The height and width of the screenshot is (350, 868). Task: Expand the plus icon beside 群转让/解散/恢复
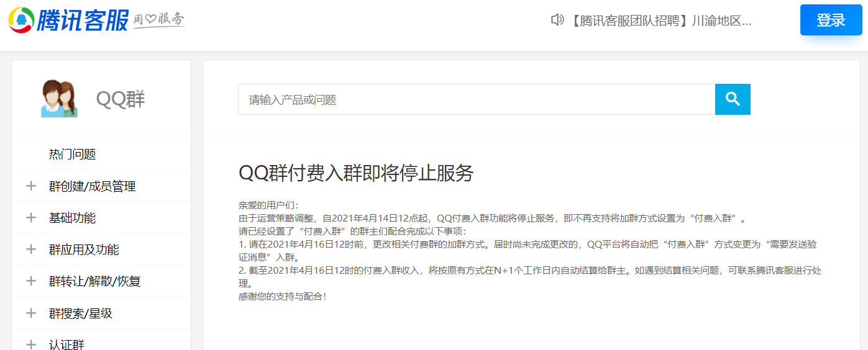[31, 281]
